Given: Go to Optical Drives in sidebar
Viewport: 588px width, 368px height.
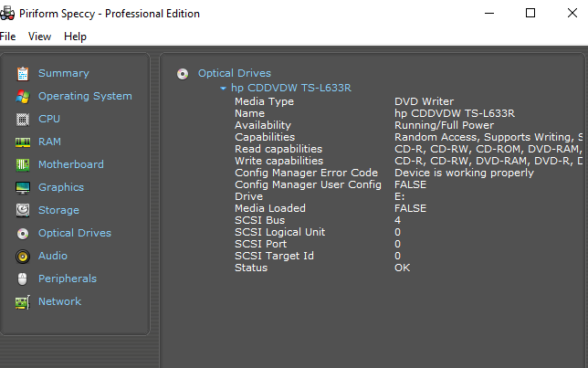Looking at the screenshot, I should 74,233.
